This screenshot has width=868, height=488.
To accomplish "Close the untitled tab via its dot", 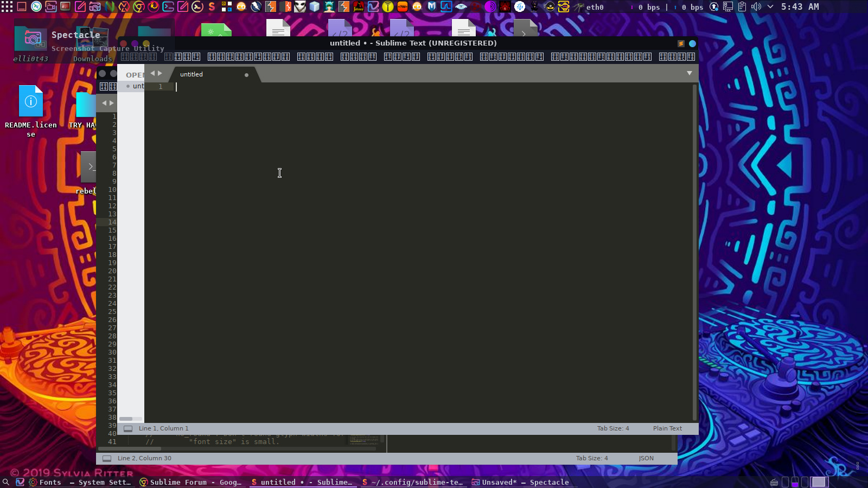I will coord(246,75).
